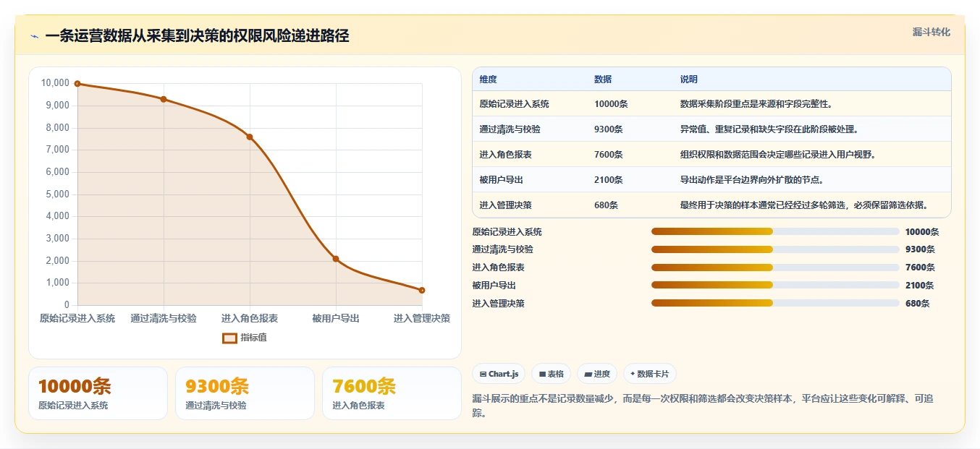Click the 维度 column header

pos(488,80)
